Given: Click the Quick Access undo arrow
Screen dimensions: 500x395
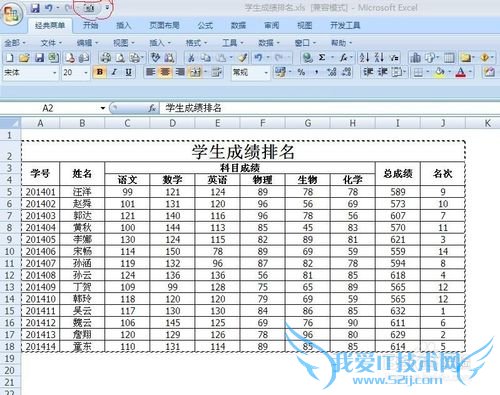Looking at the screenshot, I should 49,8.
